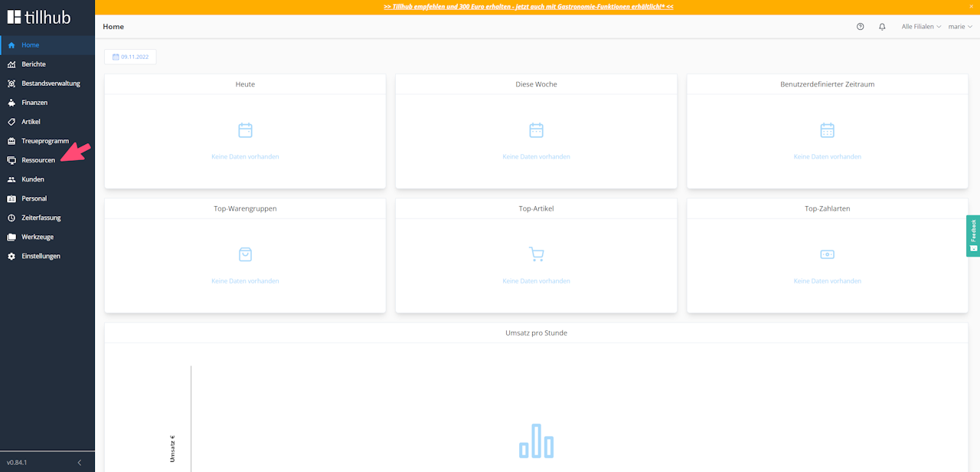Open the Alle Filialen dropdown
This screenshot has width=980, height=472.
tap(921, 27)
